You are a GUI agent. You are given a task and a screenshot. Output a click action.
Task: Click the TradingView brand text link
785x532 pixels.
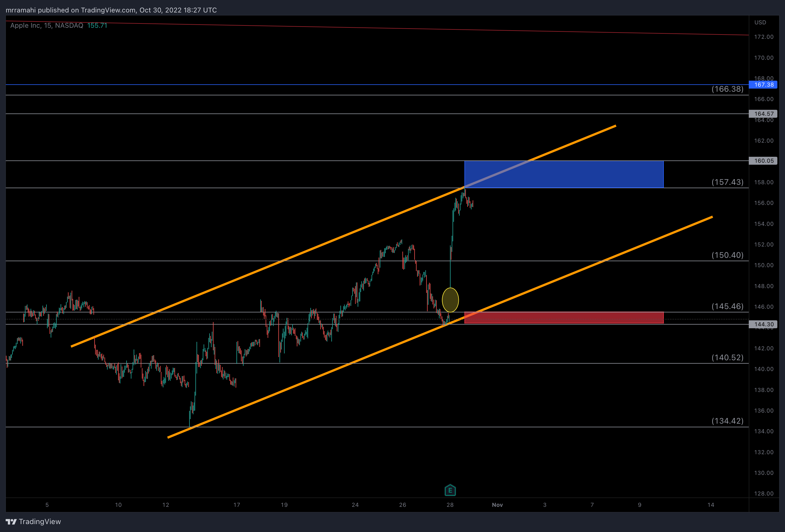(40, 522)
